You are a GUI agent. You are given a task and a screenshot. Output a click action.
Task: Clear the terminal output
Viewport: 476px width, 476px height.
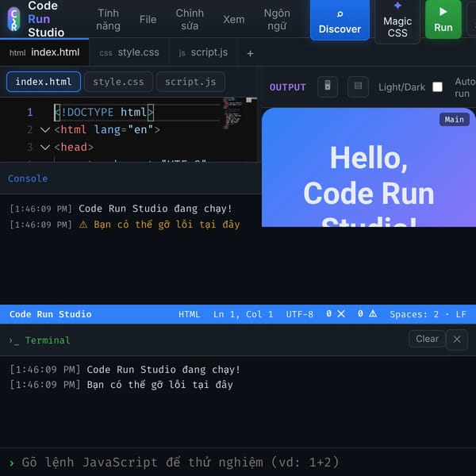point(427,339)
